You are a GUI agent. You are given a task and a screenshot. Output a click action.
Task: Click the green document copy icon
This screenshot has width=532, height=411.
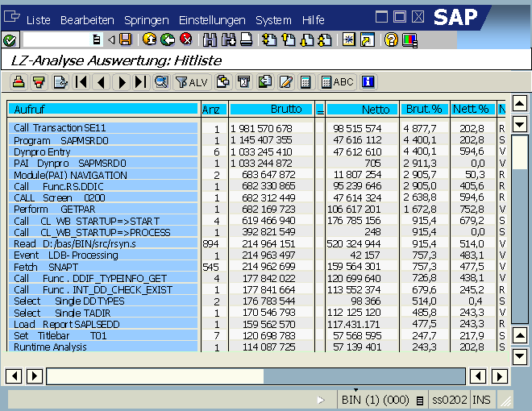click(x=264, y=82)
